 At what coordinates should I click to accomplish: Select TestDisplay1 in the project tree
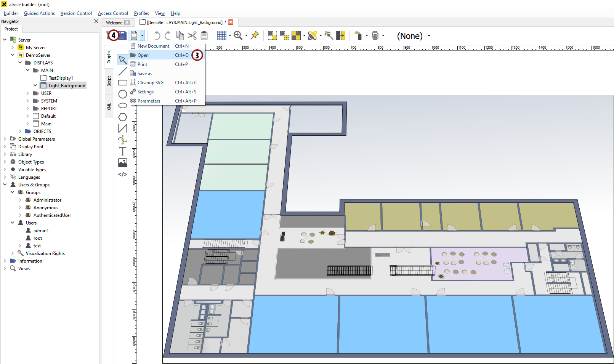(x=61, y=78)
